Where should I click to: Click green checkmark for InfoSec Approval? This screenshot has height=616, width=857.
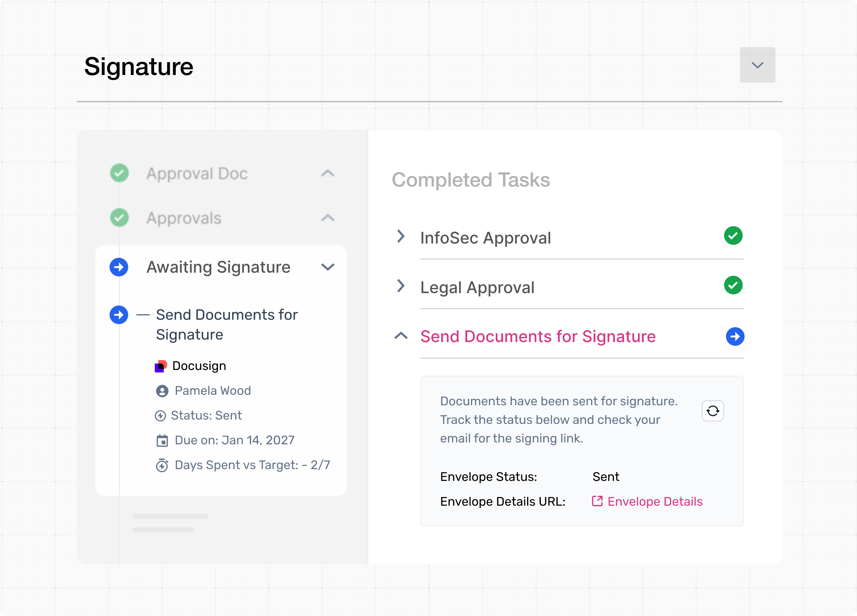733,236
